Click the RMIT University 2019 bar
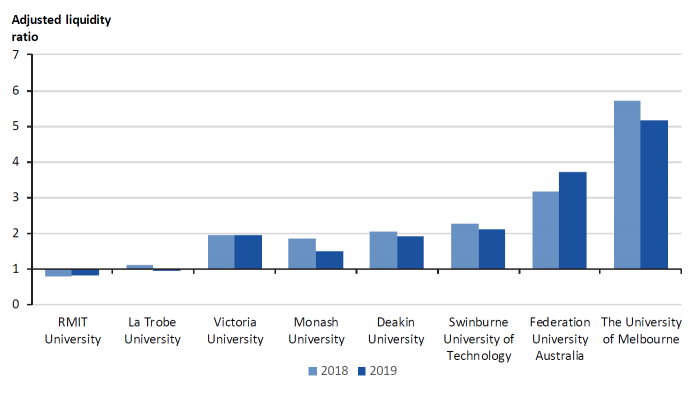700x394 pixels. point(85,272)
